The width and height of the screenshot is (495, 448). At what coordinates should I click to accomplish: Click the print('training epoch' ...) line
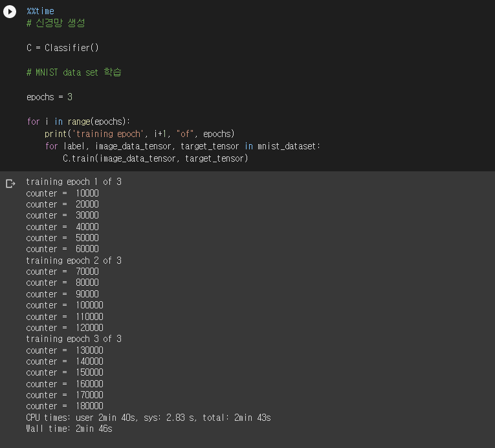(140, 134)
